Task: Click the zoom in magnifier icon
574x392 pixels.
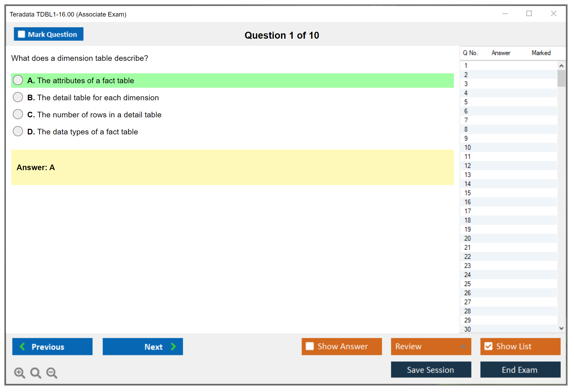Action: point(19,373)
